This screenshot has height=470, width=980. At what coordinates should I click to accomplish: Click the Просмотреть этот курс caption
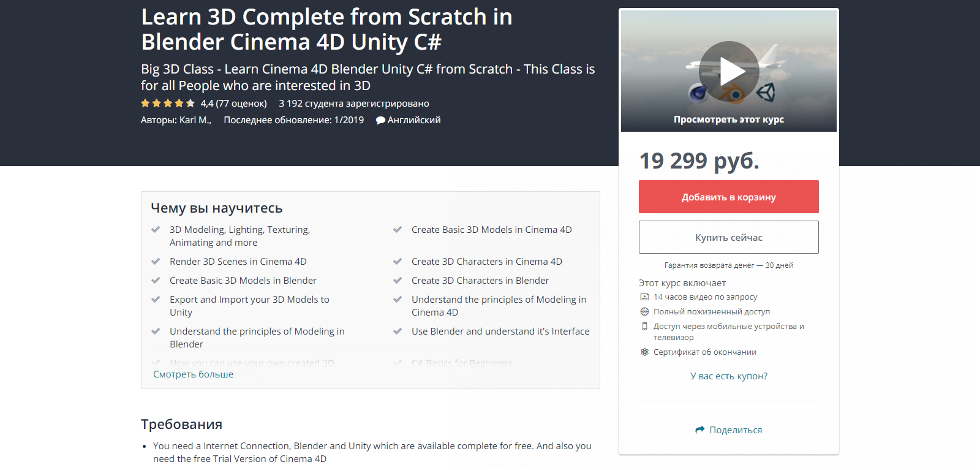point(728,119)
